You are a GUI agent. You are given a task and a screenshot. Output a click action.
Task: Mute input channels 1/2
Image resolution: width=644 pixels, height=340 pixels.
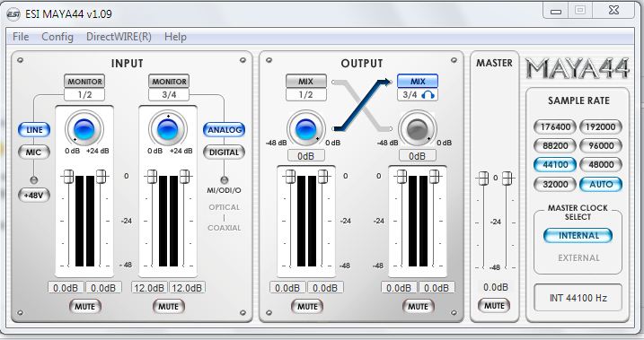click(x=84, y=307)
